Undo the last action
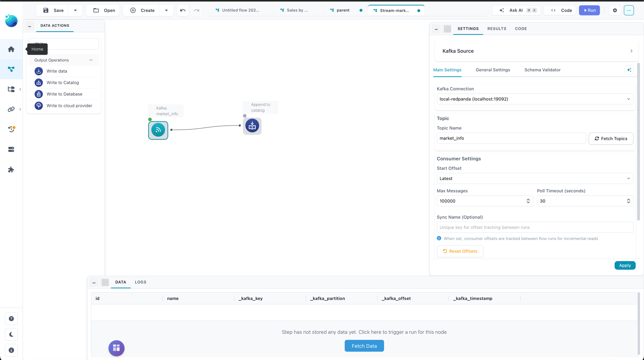Image resolution: width=644 pixels, height=360 pixels. (183, 10)
